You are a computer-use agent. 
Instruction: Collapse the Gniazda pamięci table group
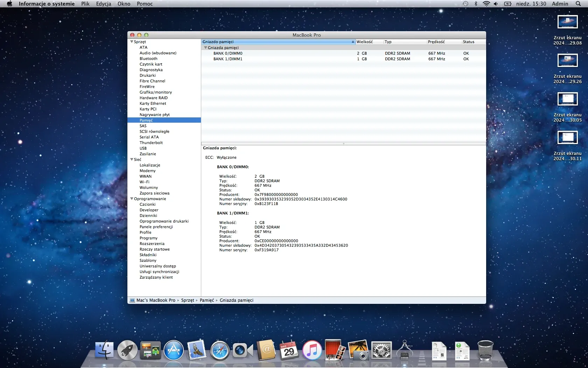click(206, 48)
